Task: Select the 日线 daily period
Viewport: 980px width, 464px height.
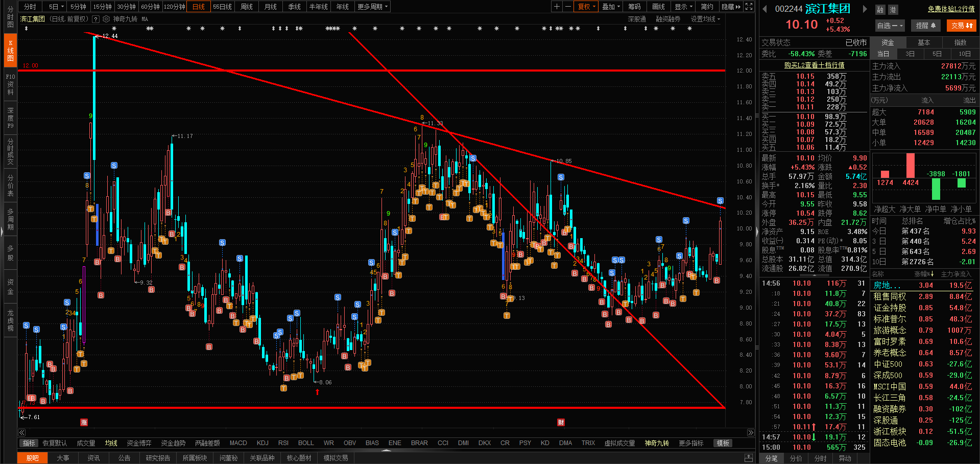Action: click(199, 7)
